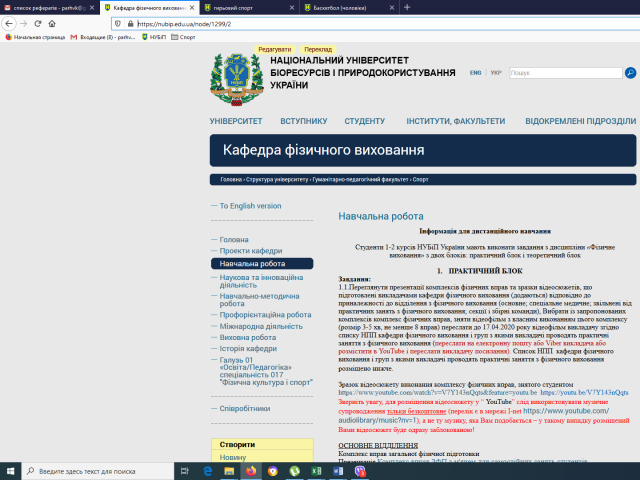Click the shield tracking protection icon
The image size is (640, 480).
[x=118, y=24]
